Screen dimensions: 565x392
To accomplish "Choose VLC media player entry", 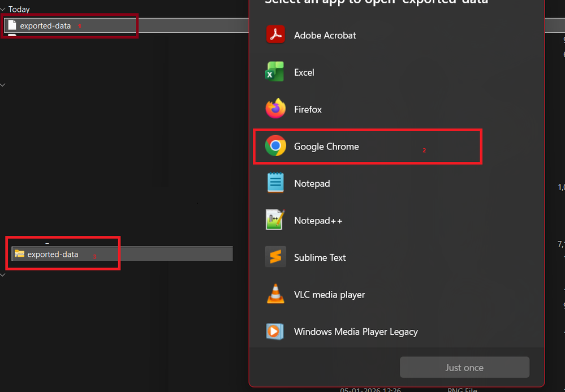I will tap(396, 294).
